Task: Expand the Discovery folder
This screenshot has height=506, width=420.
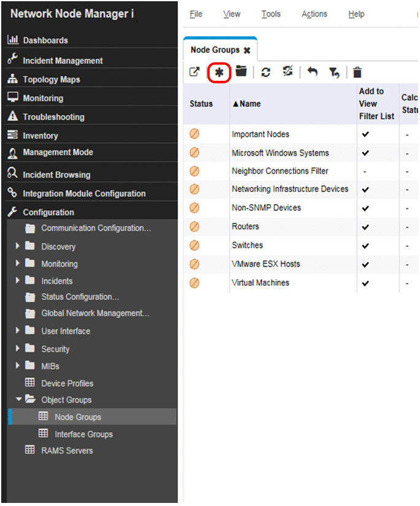Action: click(18, 247)
